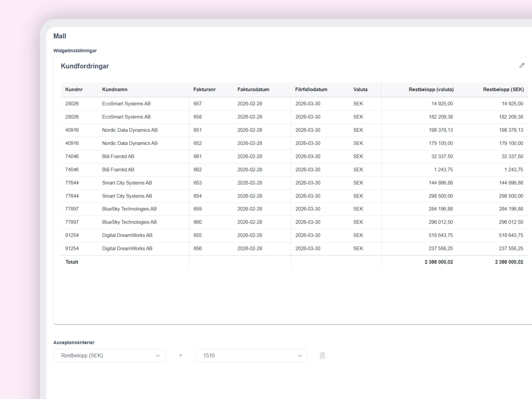Click customer number 77897 on invoice 660 row
The image size is (532, 399).
coord(72,222)
